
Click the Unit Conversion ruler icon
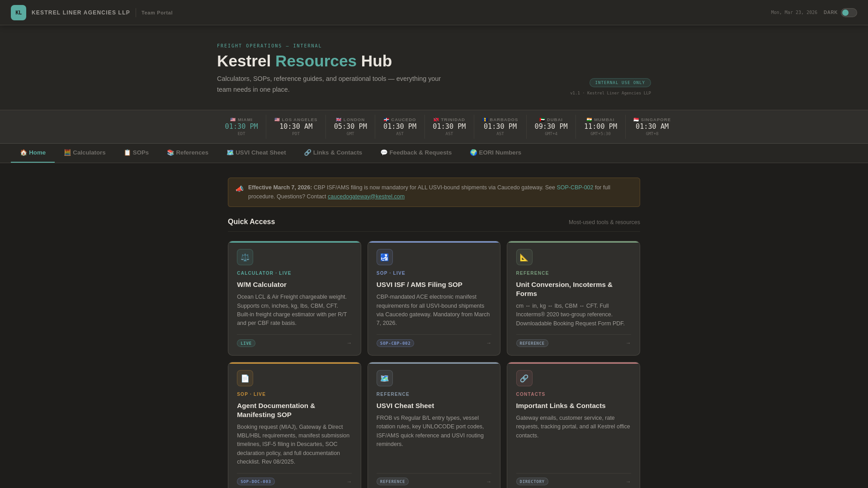(x=524, y=257)
